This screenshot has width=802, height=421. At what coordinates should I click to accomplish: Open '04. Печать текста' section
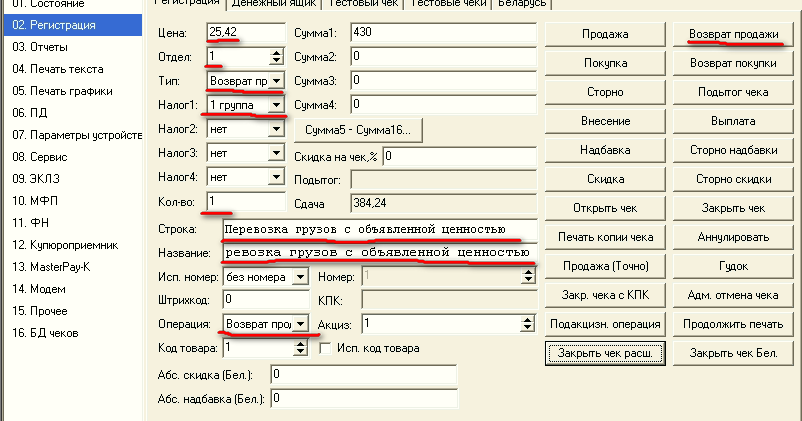click(x=73, y=69)
